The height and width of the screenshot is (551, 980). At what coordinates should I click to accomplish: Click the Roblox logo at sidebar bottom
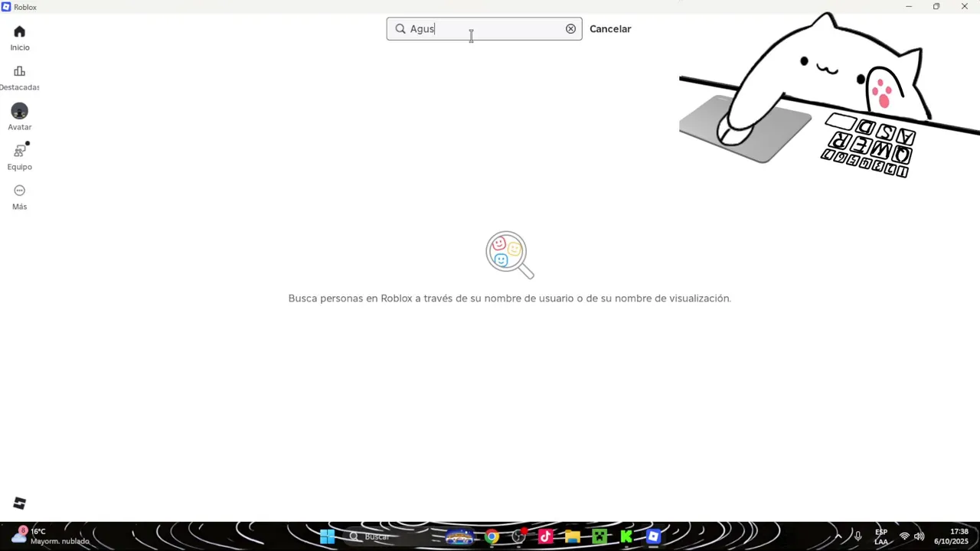[x=20, y=503]
